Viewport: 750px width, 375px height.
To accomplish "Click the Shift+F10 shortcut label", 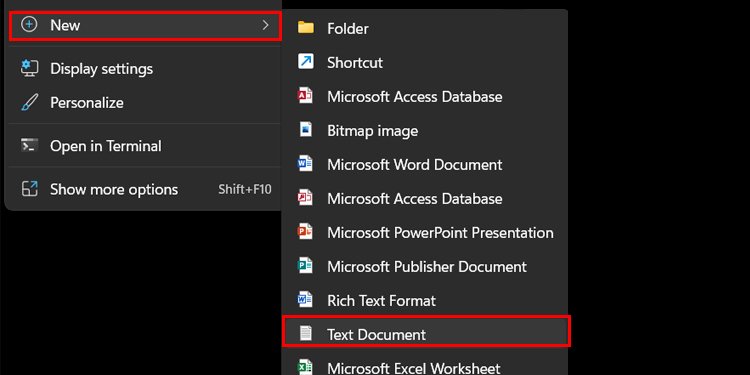I will click(x=245, y=189).
